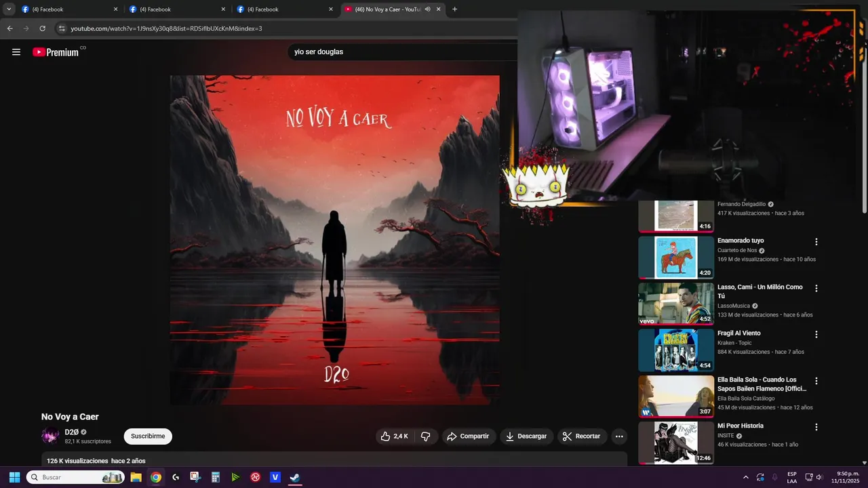The width and height of the screenshot is (868, 488).
Task: Open Ella Baila Sola video thumbnail
Action: tap(676, 396)
